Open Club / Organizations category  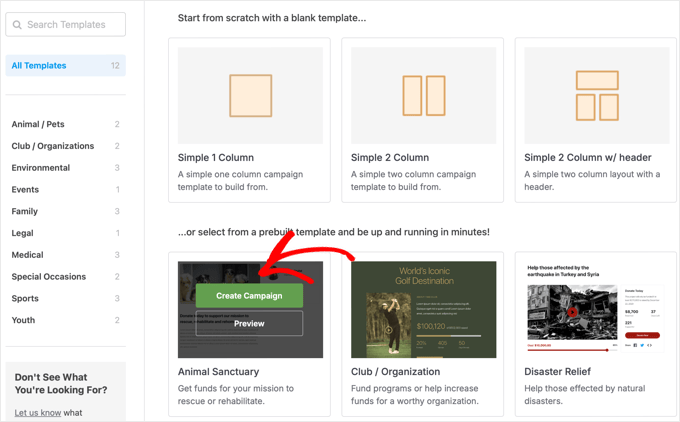pyautogui.click(x=52, y=146)
